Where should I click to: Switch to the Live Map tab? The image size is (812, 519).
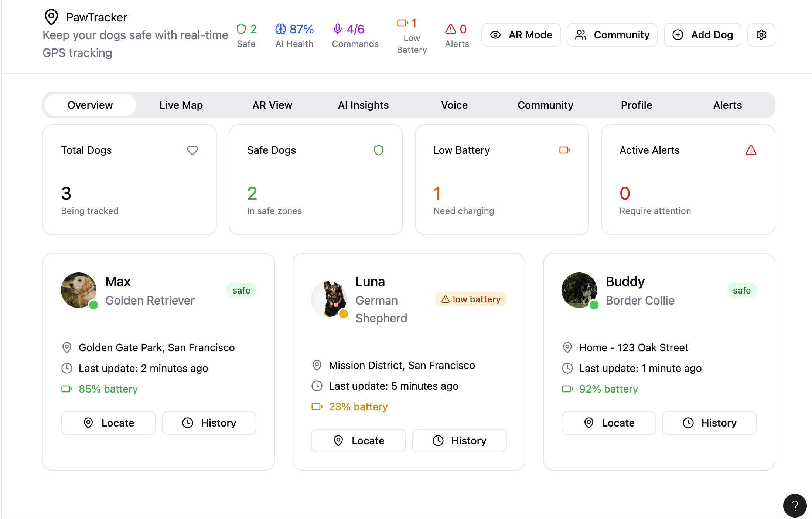pos(181,105)
